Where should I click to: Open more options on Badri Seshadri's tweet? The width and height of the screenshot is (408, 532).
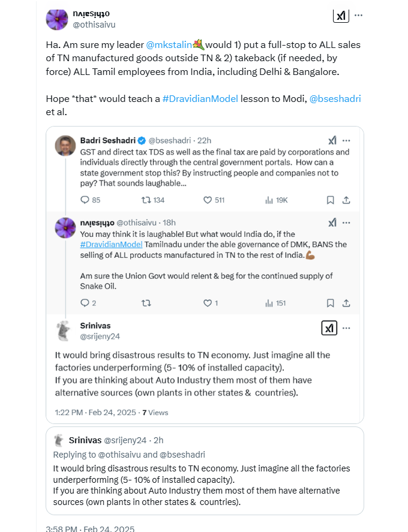tap(346, 140)
